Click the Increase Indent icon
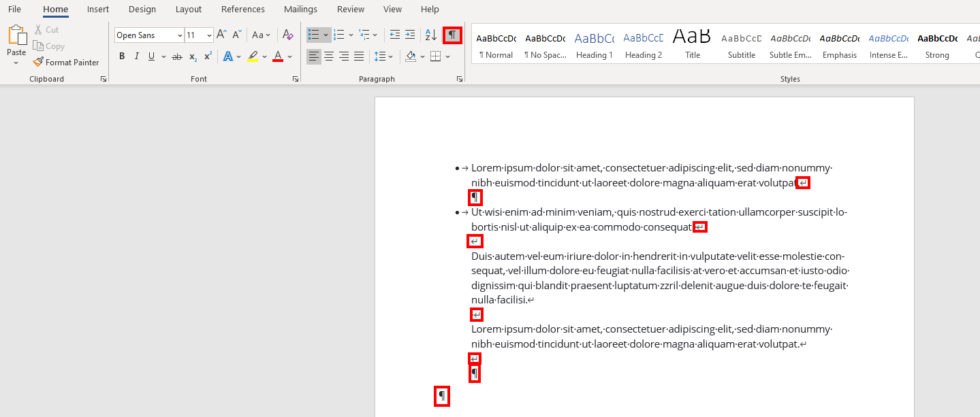980x417 pixels. click(x=410, y=35)
